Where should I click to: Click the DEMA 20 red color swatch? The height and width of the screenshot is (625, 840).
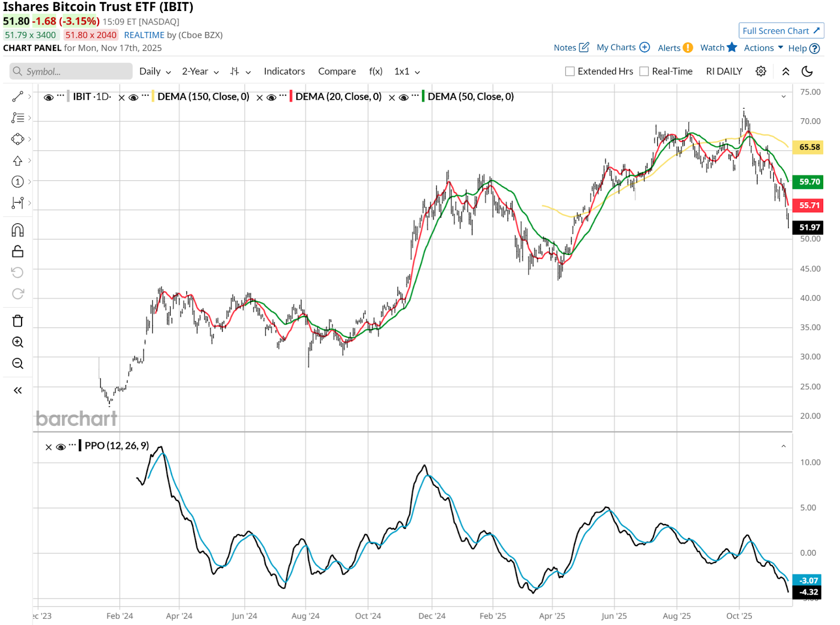point(291,97)
